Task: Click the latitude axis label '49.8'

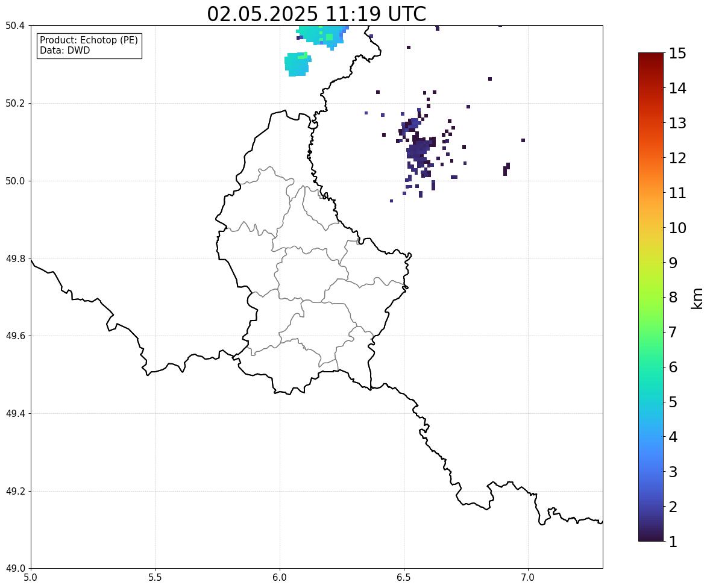Action: click(15, 258)
